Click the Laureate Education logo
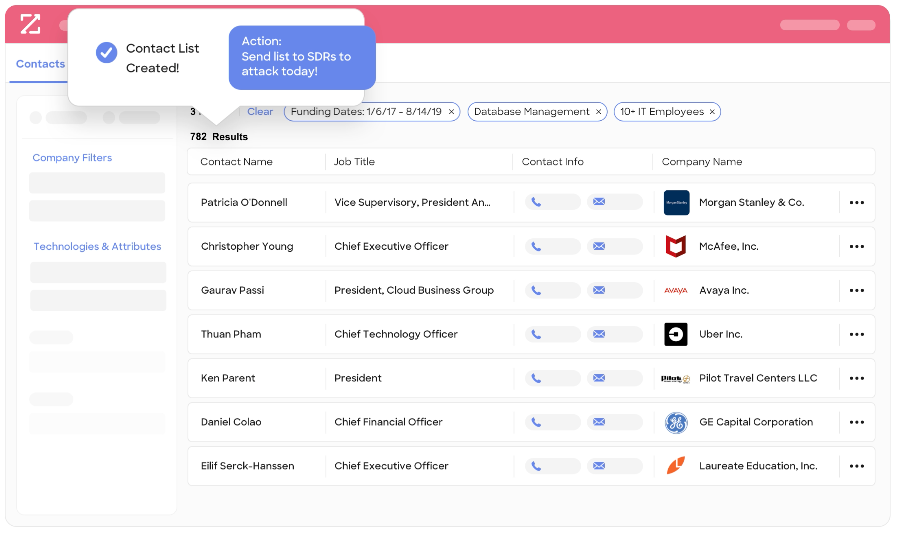901x534 pixels. click(676, 466)
